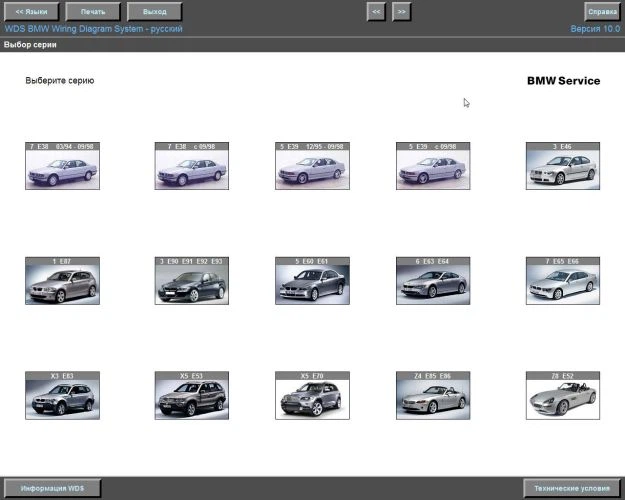This screenshot has width=625, height=500.
Task: Open Информация WDS at the bottom
Action: coord(53,489)
